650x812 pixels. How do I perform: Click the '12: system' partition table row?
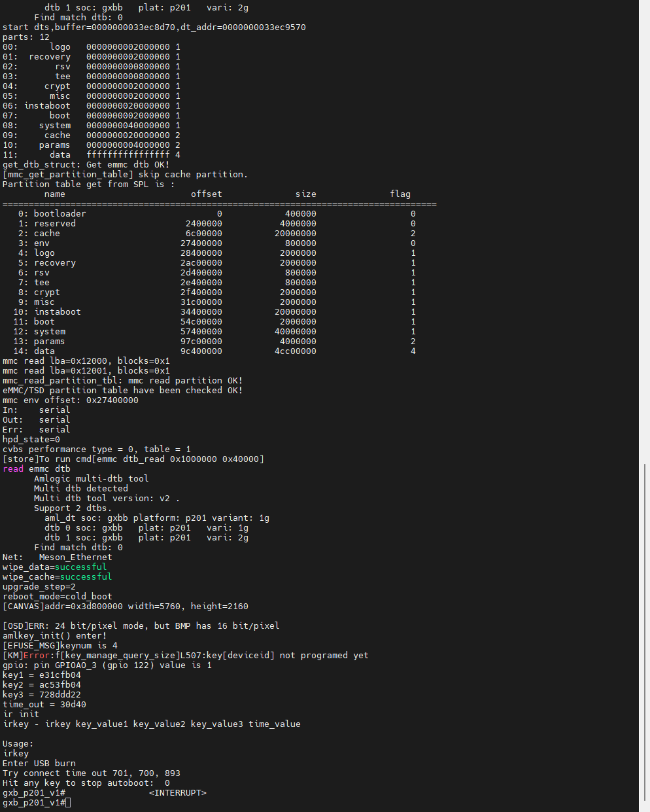pyautogui.click(x=214, y=332)
